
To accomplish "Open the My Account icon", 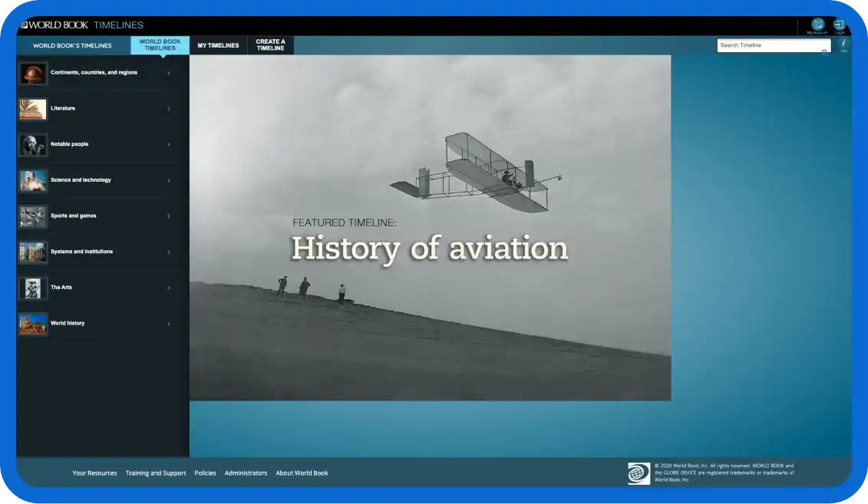I will coord(817,25).
